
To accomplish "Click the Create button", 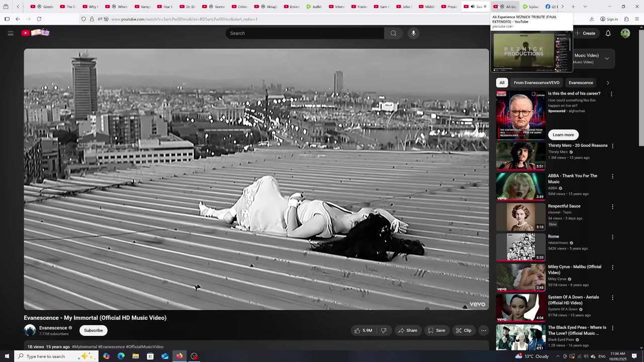I will (x=585, y=33).
